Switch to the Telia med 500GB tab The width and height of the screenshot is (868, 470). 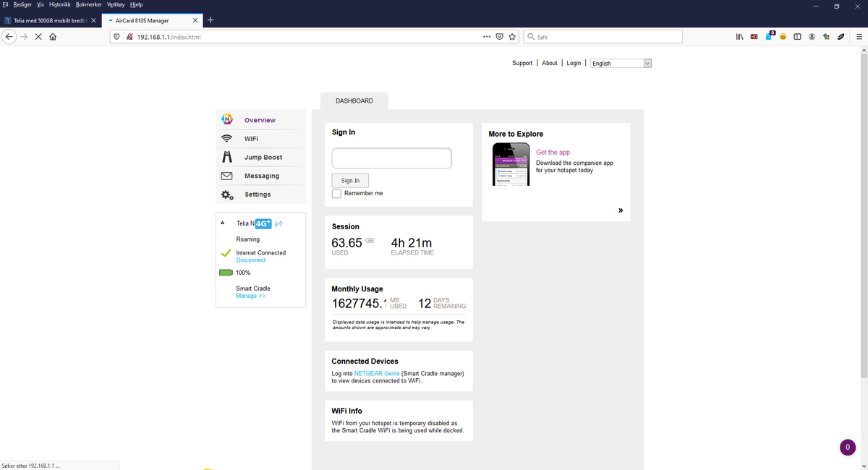click(x=50, y=20)
